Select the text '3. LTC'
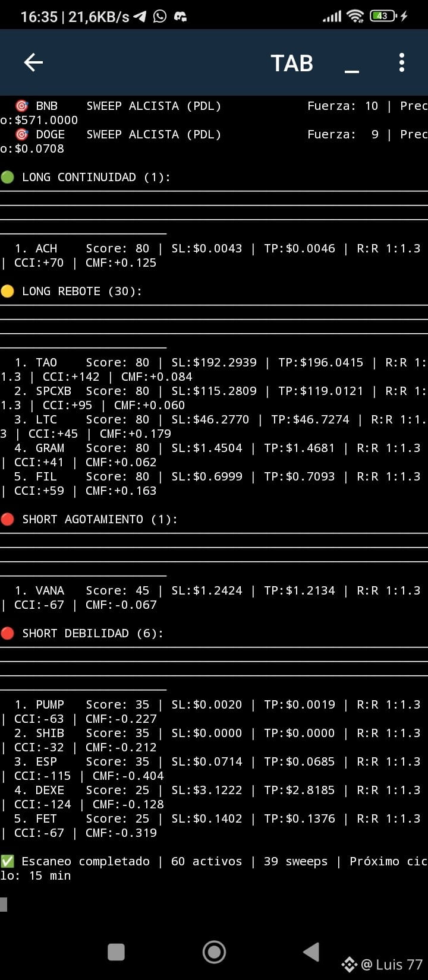The width and height of the screenshot is (428, 980). click(36, 419)
